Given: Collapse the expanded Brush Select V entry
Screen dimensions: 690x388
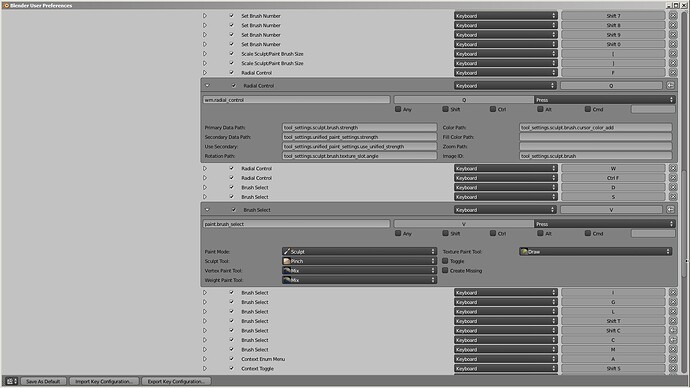Looking at the screenshot, I should pos(207,210).
